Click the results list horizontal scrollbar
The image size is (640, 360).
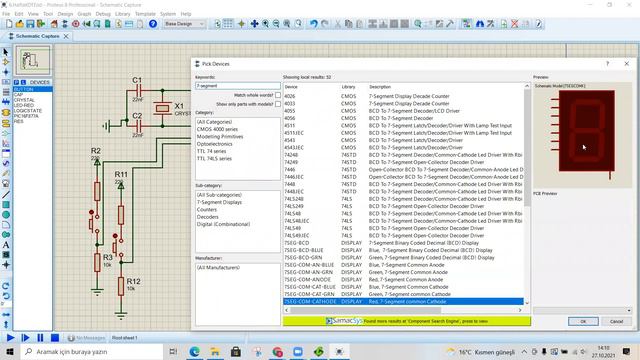click(403, 310)
